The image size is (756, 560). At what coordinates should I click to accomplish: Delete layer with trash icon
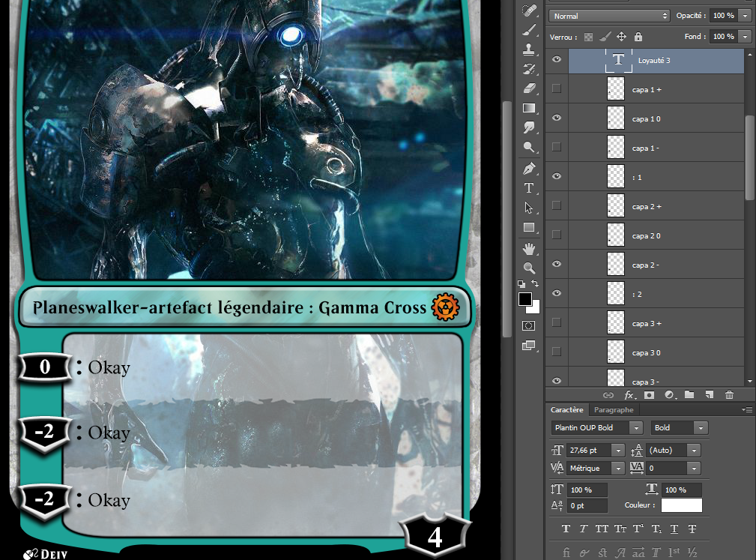(730, 394)
